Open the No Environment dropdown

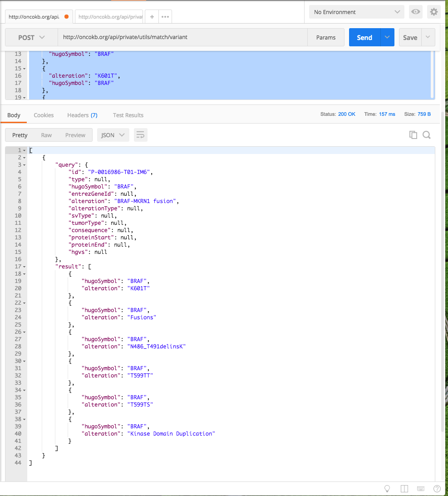(x=356, y=11)
